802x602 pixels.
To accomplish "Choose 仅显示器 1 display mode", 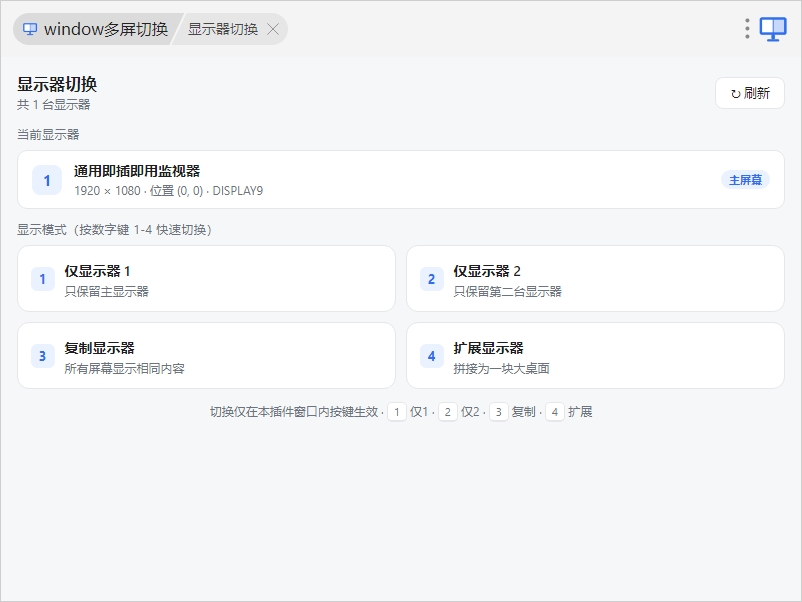I will point(207,279).
